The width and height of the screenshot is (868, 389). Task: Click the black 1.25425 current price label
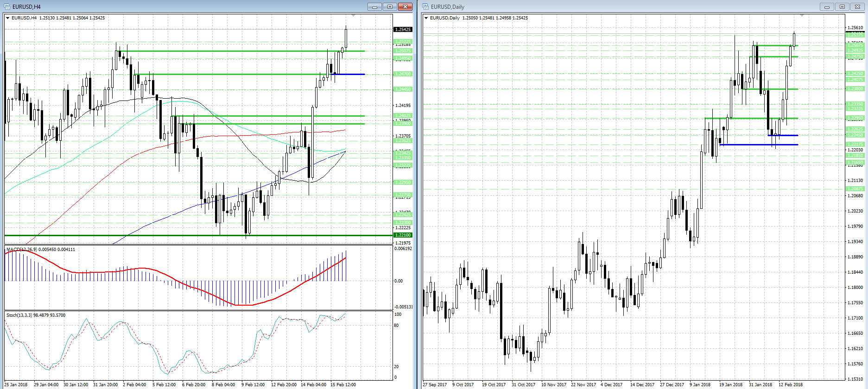(402, 30)
